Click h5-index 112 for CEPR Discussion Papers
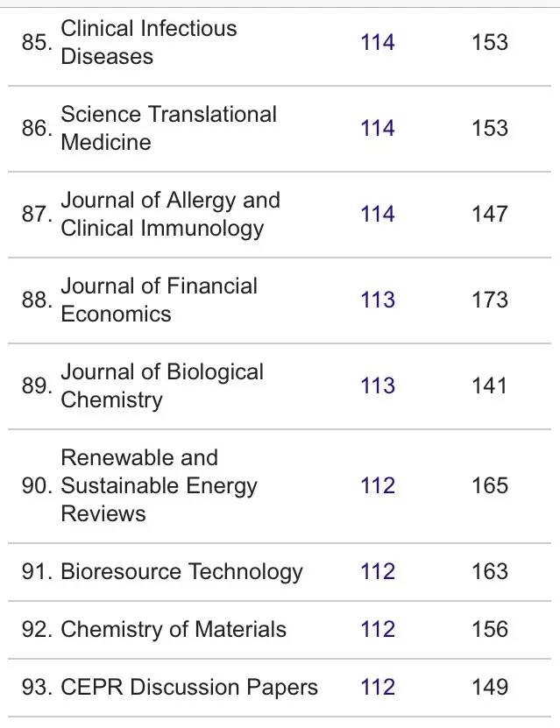The height and width of the screenshot is (728, 560). tap(377, 687)
